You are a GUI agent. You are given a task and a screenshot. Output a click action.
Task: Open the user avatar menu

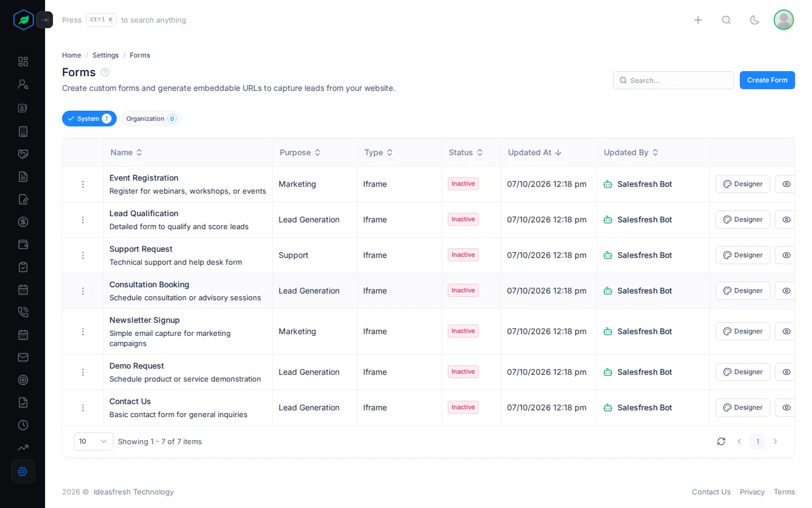(784, 20)
